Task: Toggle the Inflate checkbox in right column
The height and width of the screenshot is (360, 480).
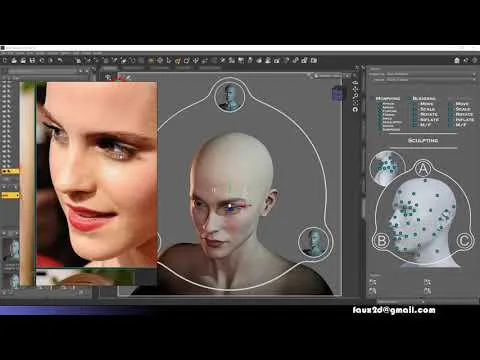Action: tap(451, 119)
